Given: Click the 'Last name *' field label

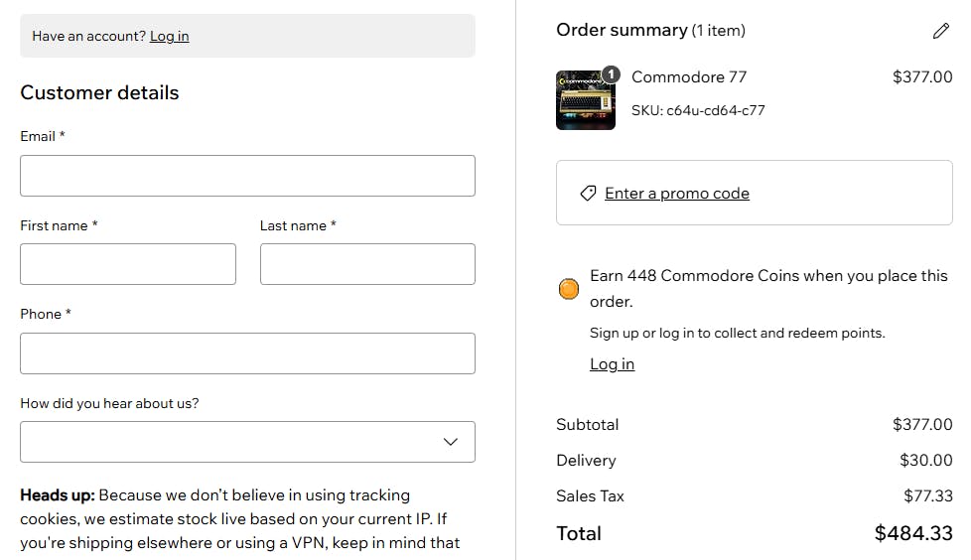Looking at the screenshot, I should pos(298,225).
